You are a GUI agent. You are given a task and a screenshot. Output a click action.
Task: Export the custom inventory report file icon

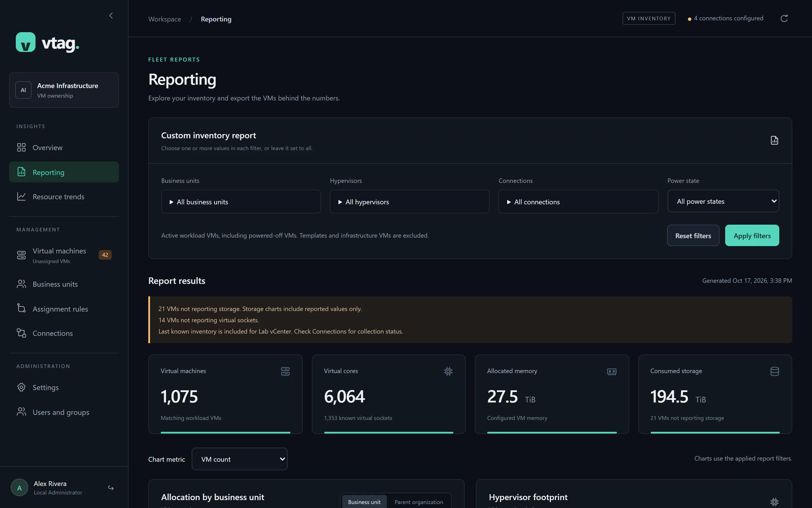click(x=775, y=141)
